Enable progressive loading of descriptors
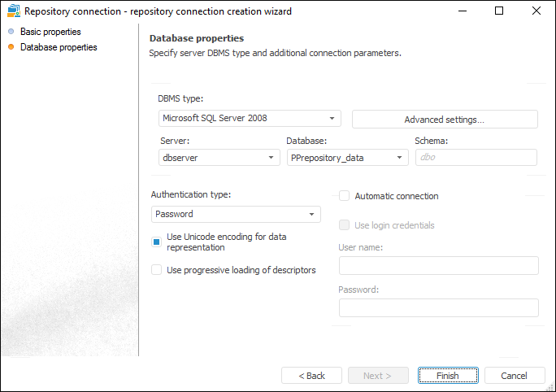Viewport: 556px width, 392px height. coord(157,270)
